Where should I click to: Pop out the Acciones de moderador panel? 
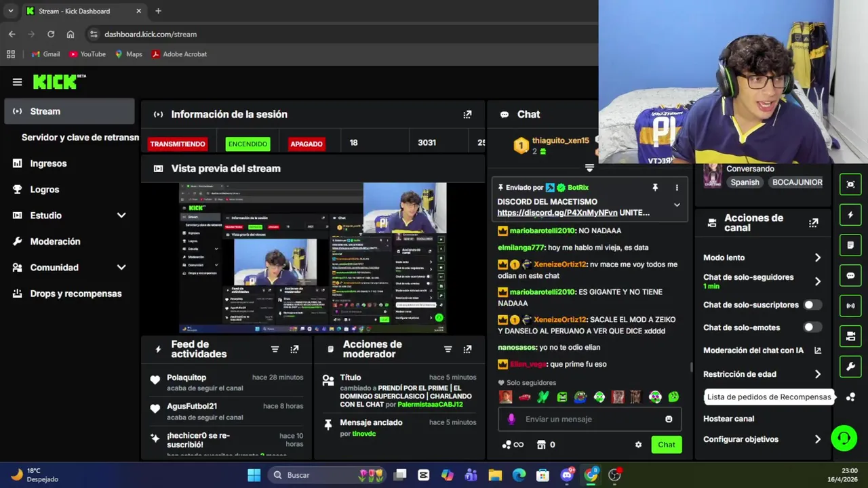[467, 349]
